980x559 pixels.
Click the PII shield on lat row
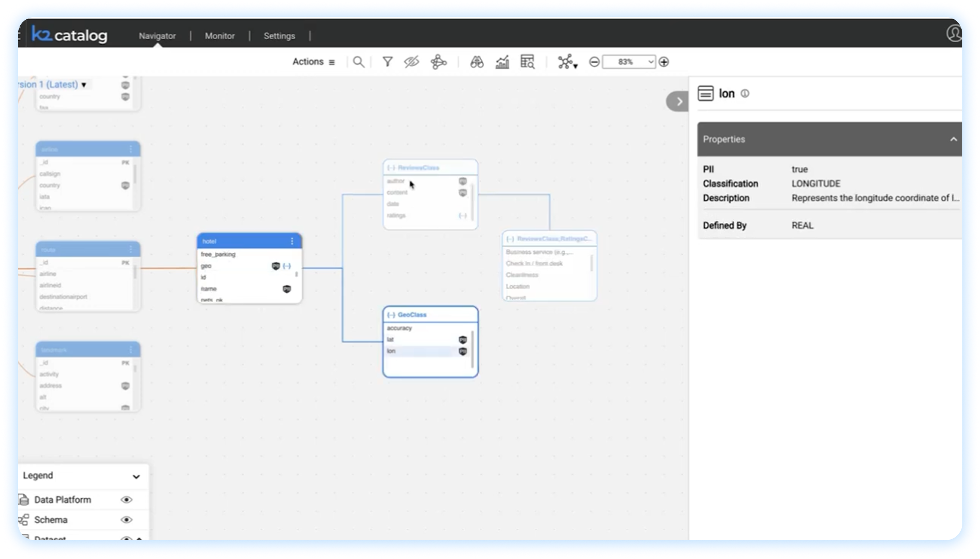tap(463, 340)
